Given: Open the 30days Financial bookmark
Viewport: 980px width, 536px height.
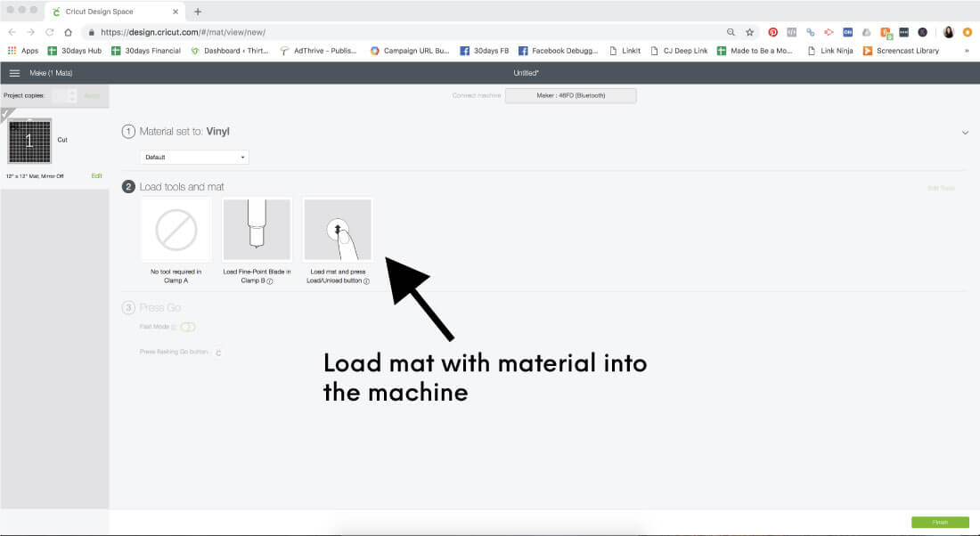Looking at the screenshot, I should point(145,51).
